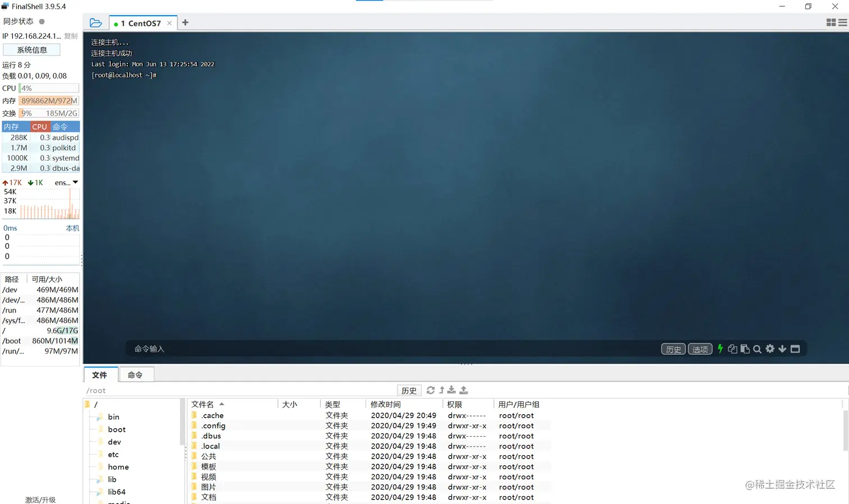The height and width of the screenshot is (504, 849).
Task: Select the lib folder in tree
Action: pos(112,479)
